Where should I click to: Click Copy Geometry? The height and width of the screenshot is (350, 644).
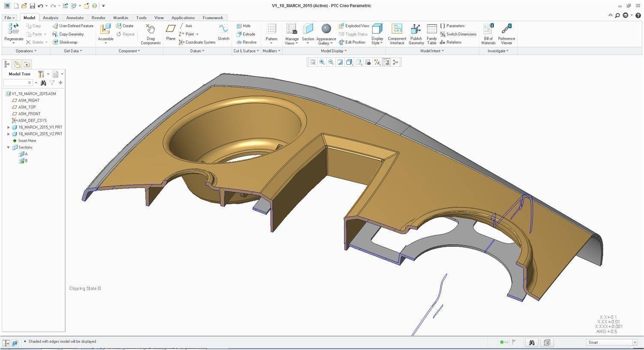coord(68,34)
